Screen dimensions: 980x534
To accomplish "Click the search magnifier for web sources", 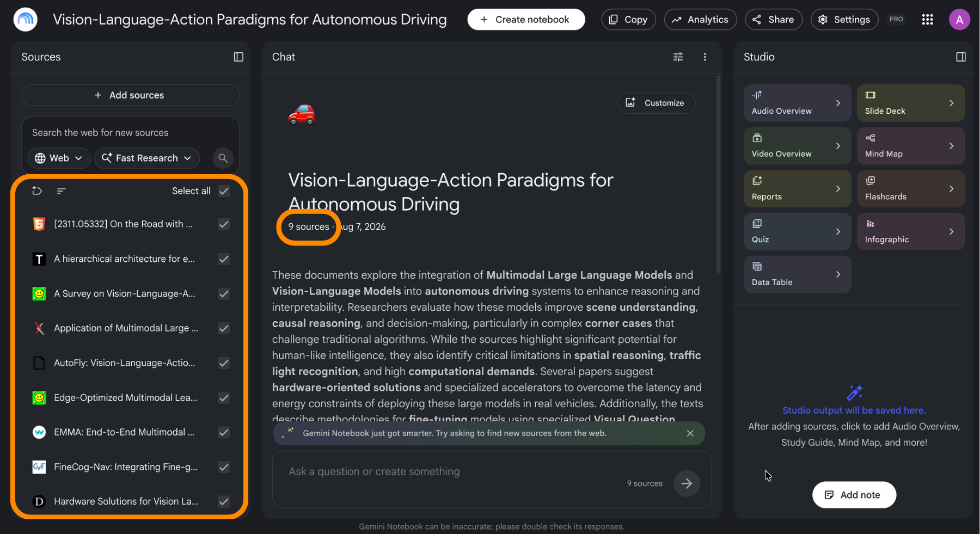I will click(223, 158).
